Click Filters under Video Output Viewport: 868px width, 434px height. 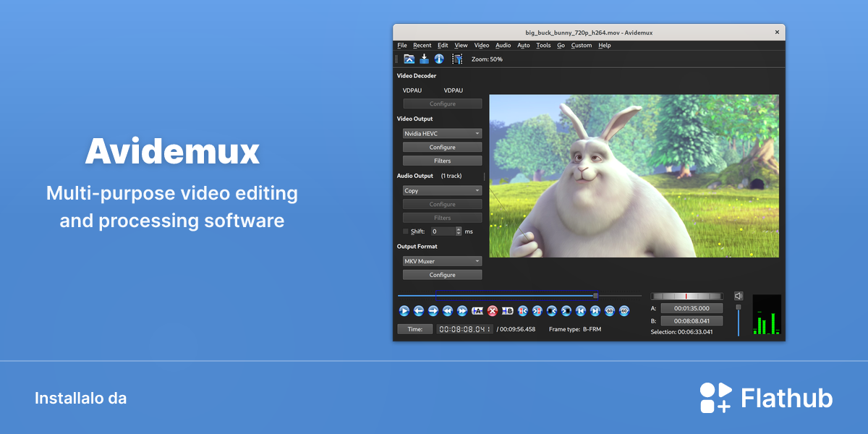pos(442,161)
